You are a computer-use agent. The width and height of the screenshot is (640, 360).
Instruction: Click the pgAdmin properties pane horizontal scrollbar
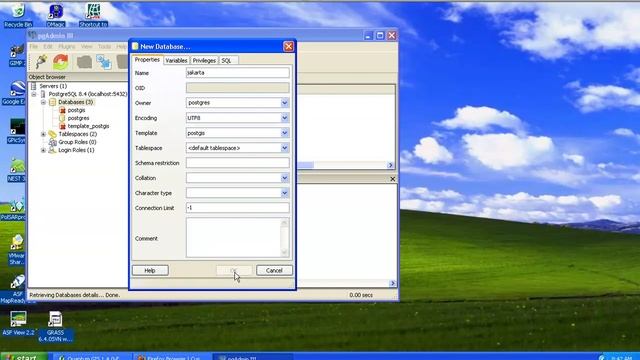(346, 165)
